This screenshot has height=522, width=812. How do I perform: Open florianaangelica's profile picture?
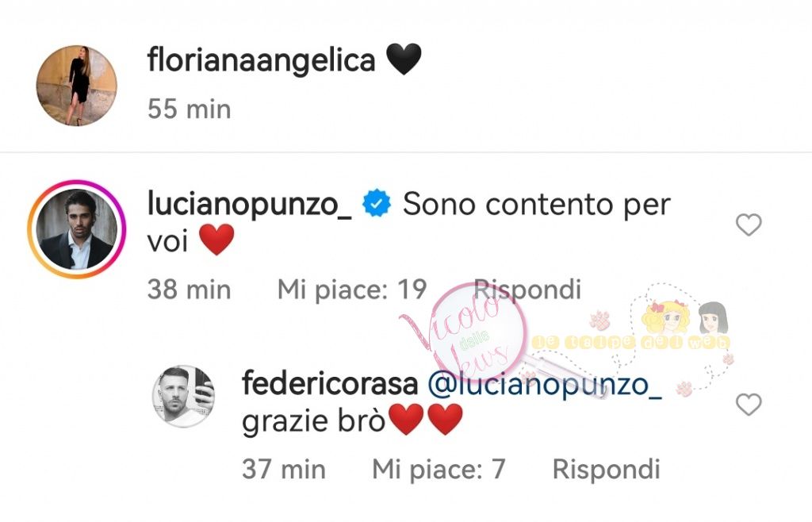pos(77,86)
